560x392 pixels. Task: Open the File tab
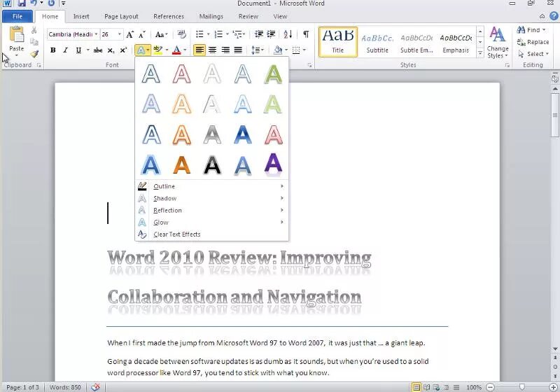tap(17, 16)
